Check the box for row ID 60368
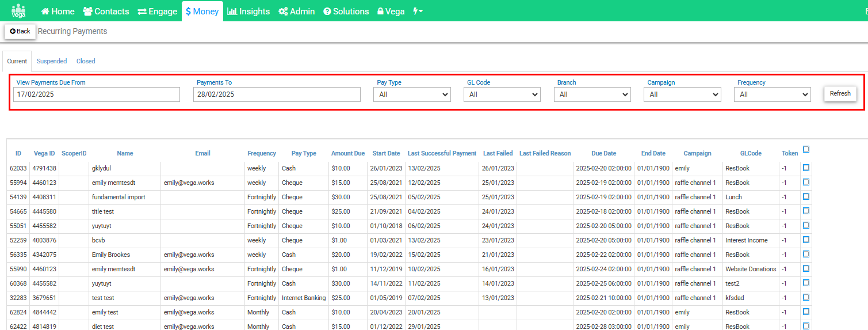Viewport: 868px width, 330px height. [x=806, y=283]
